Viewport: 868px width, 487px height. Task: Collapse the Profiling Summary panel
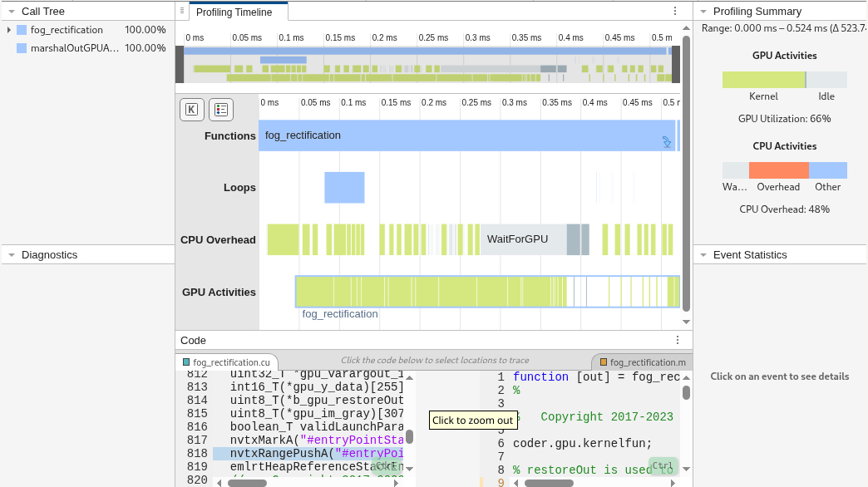703,11
